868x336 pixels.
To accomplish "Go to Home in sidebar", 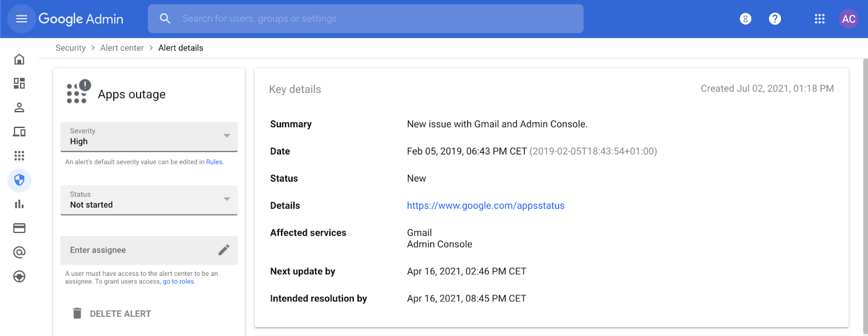I will tap(19, 59).
